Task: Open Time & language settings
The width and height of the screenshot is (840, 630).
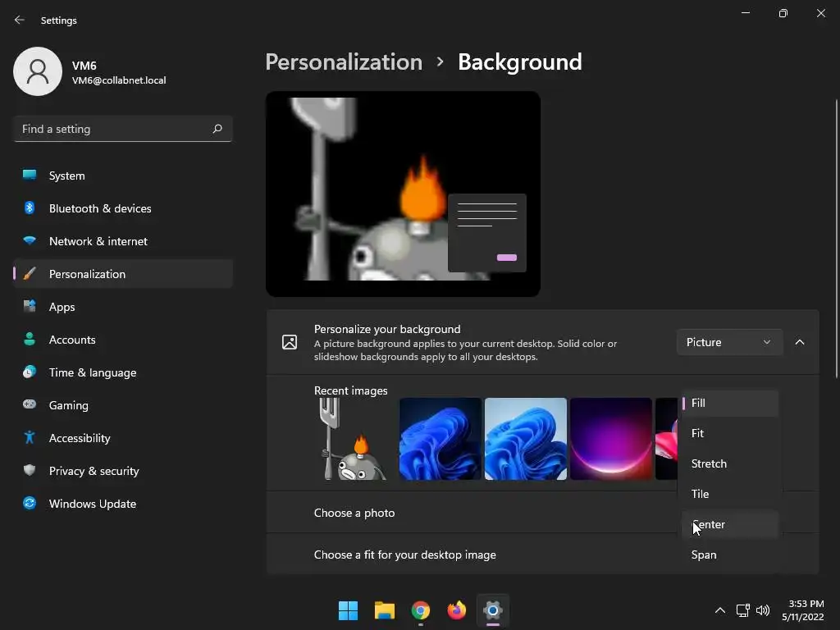Action: (123, 372)
